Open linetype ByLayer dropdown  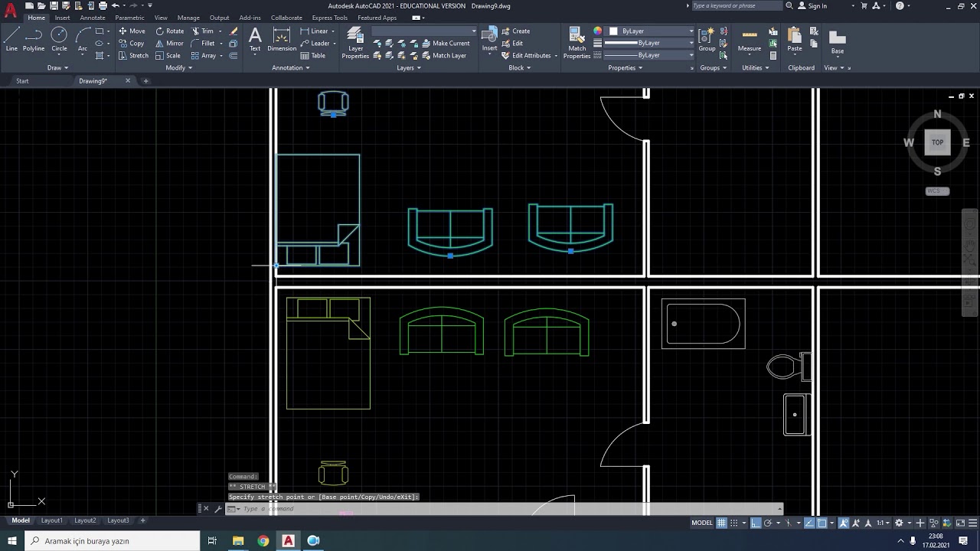click(649, 55)
